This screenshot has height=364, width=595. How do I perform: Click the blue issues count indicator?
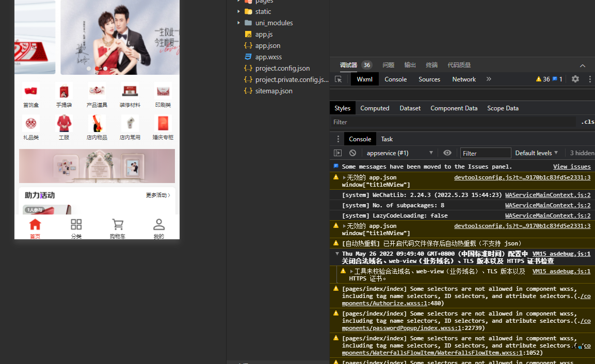pyautogui.click(x=557, y=79)
